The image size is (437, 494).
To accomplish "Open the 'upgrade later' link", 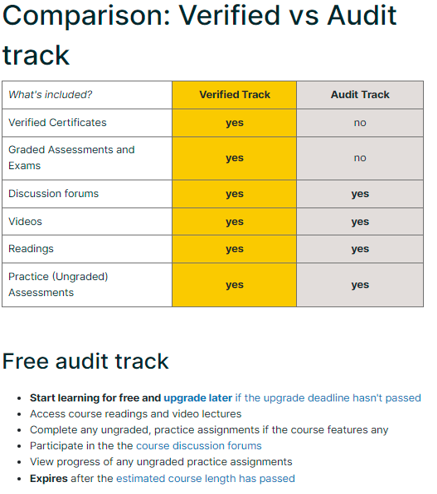I will coord(198,398).
